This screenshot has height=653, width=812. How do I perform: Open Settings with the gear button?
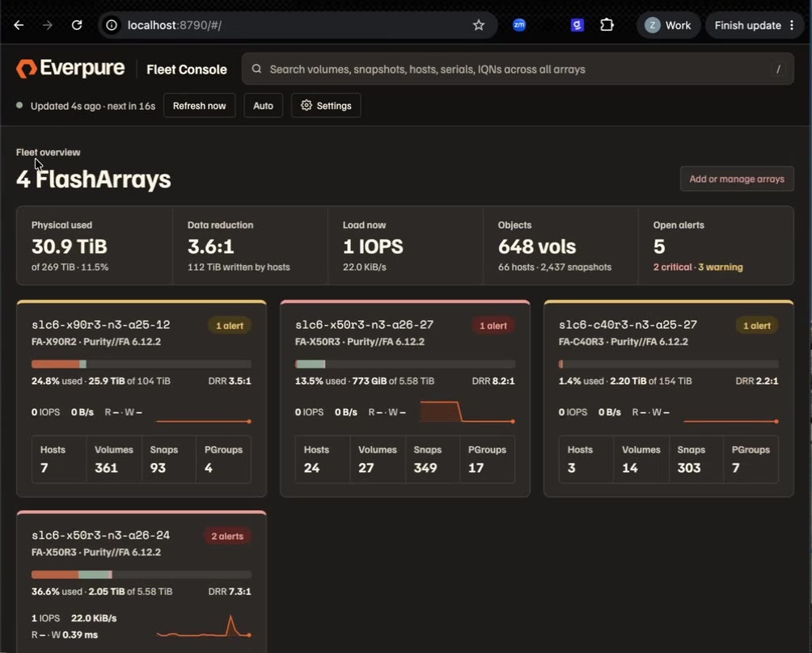pyautogui.click(x=326, y=106)
